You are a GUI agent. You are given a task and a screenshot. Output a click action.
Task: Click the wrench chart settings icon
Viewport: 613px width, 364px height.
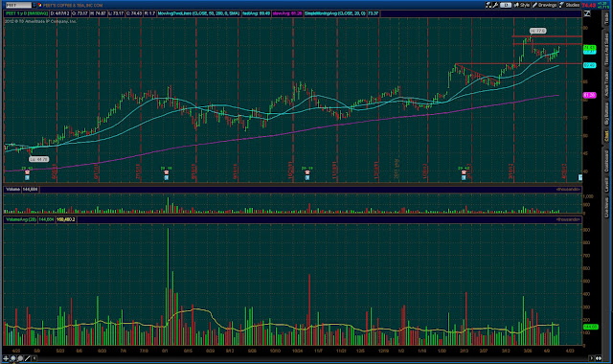coord(495,5)
